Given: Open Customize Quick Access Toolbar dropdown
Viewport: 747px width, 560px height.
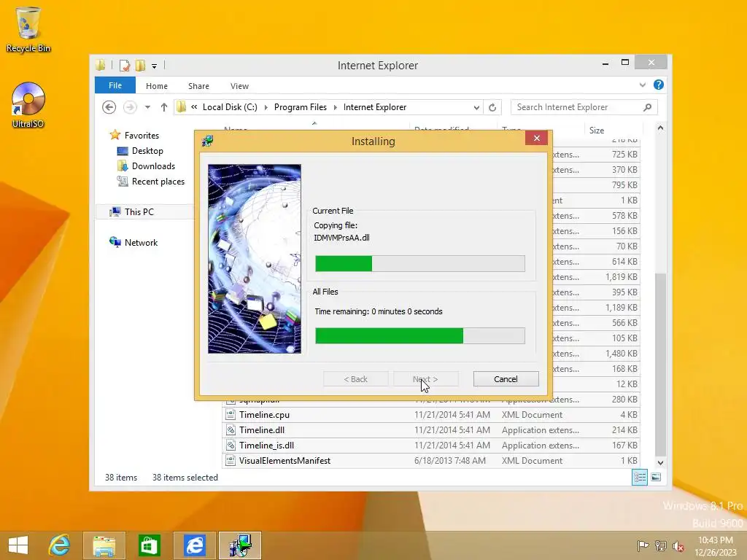Looking at the screenshot, I should 154,66.
